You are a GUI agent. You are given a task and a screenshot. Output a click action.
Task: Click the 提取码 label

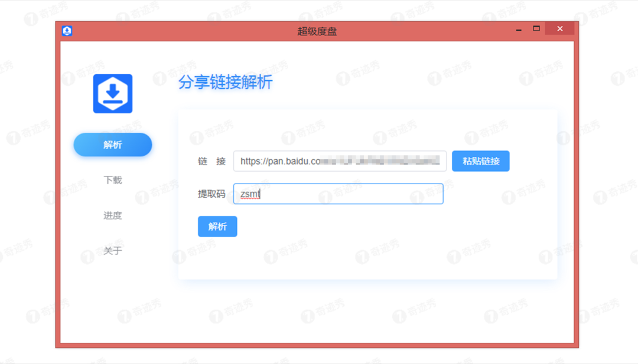click(x=211, y=194)
